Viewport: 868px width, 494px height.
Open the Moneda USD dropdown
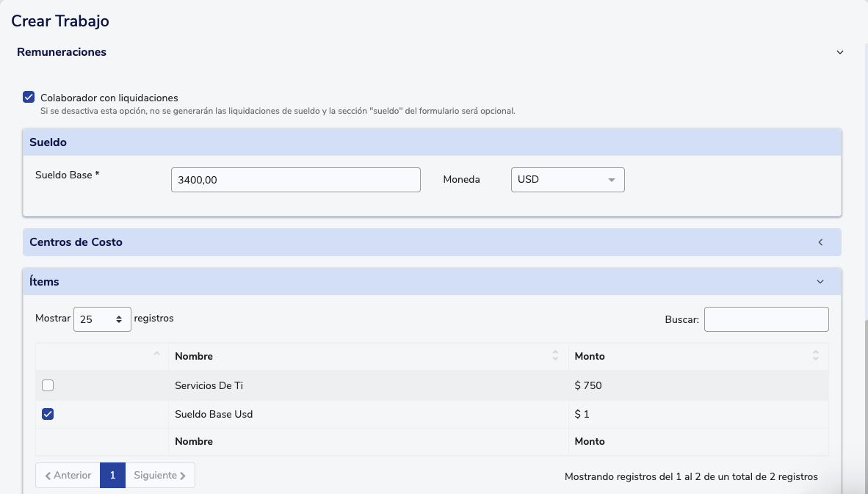[x=567, y=180]
